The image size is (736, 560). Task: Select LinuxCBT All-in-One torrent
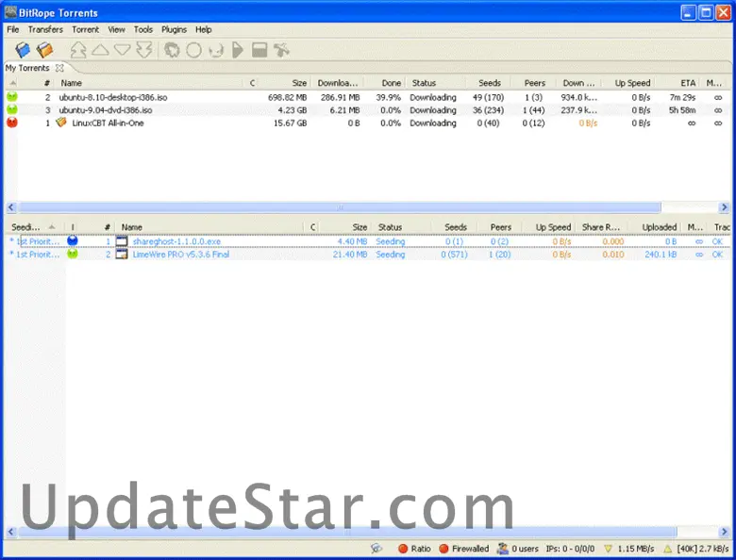coord(368,123)
